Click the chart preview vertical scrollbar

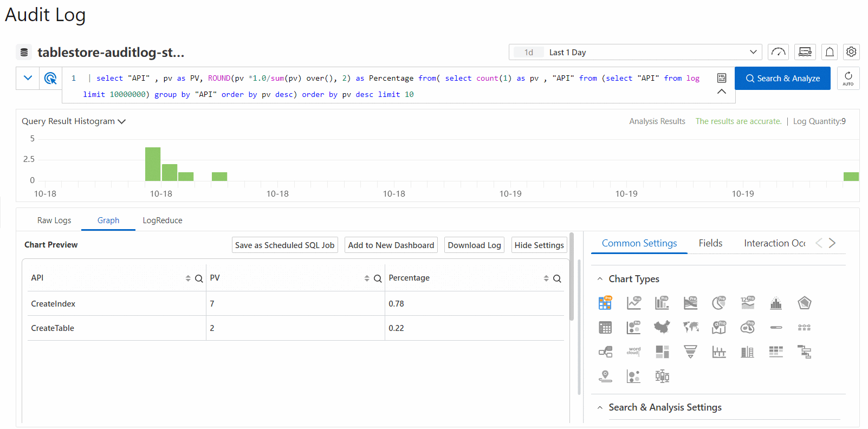click(x=572, y=276)
